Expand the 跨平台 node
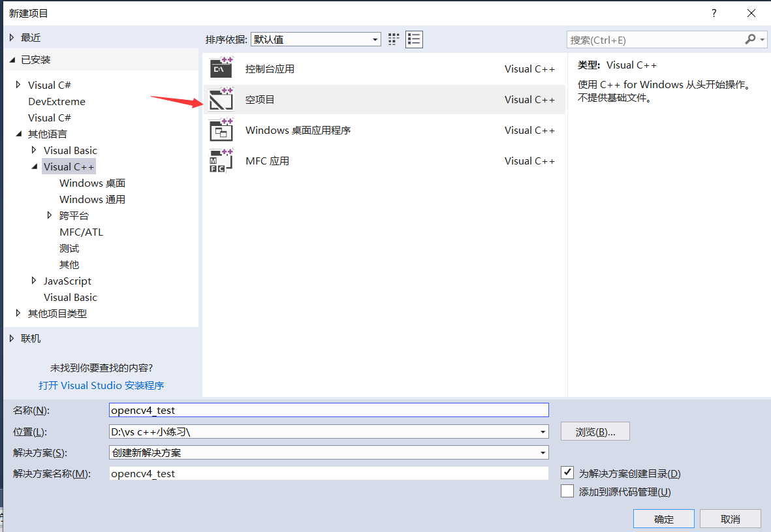This screenshot has width=771, height=532. [50, 215]
